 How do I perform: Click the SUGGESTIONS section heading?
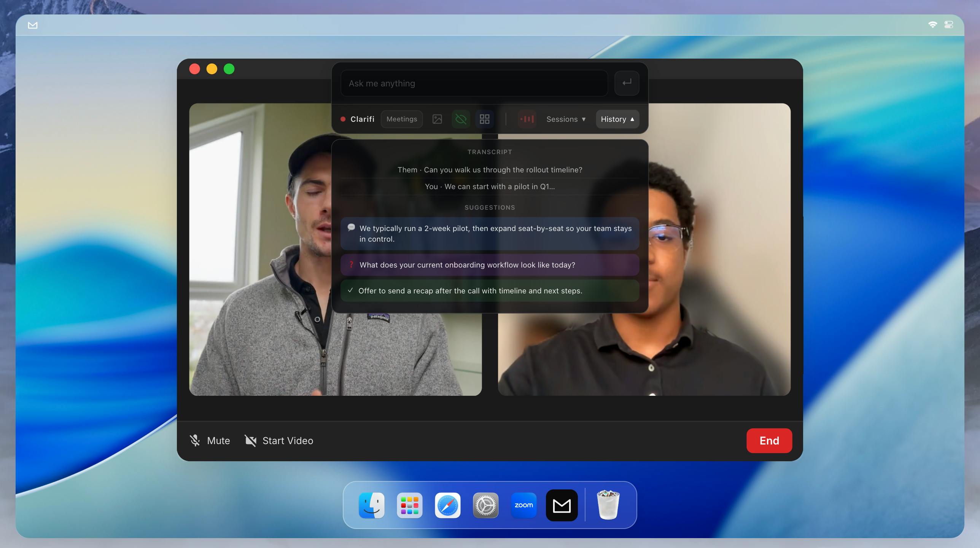click(490, 207)
